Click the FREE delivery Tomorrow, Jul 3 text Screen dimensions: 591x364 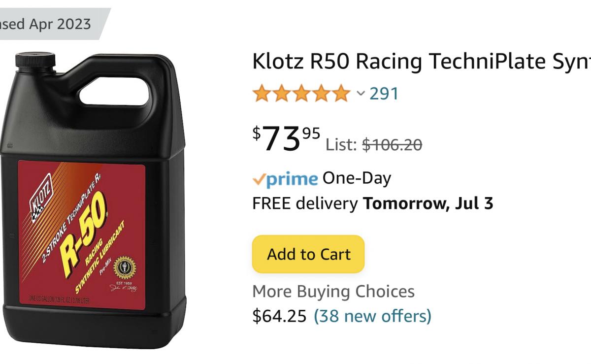pyautogui.click(x=373, y=203)
